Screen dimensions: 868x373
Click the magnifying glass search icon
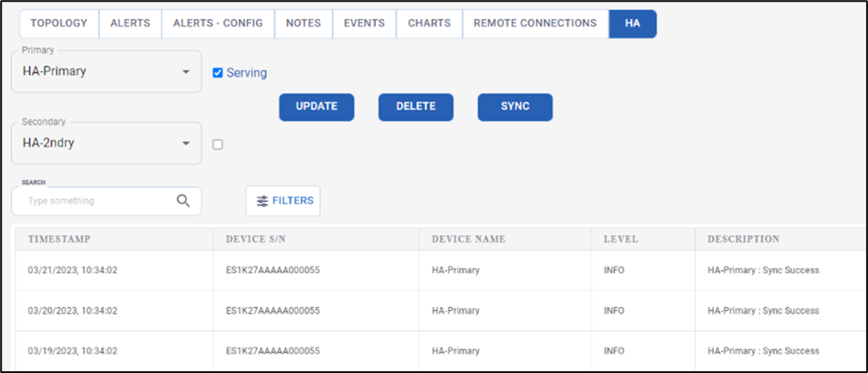183,201
